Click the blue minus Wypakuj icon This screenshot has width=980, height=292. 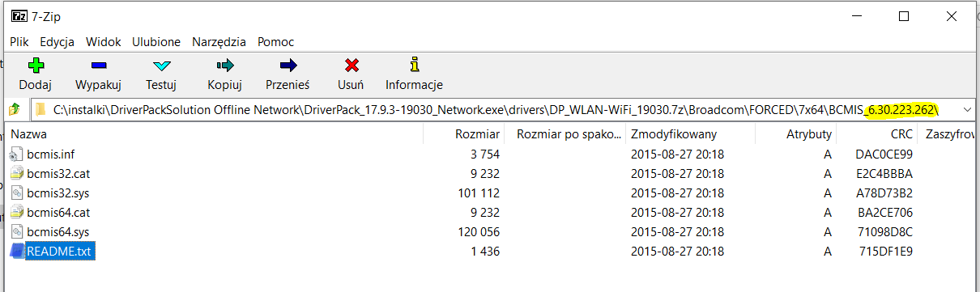(x=98, y=66)
